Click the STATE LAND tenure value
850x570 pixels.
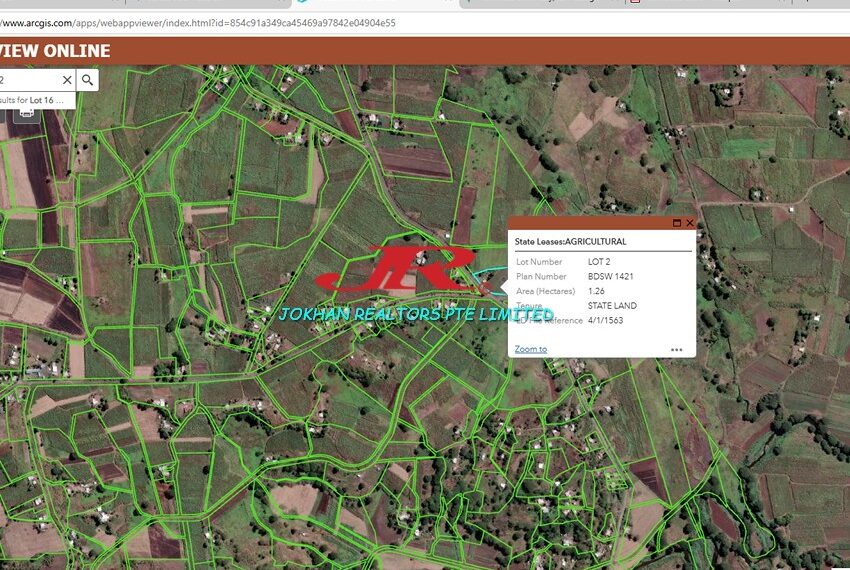click(612, 306)
